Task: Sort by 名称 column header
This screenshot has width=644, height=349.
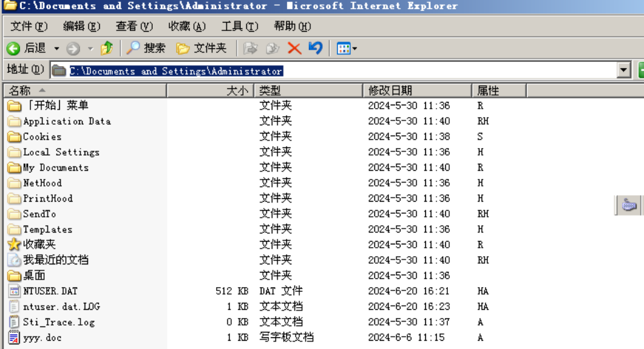Action: 85,90
